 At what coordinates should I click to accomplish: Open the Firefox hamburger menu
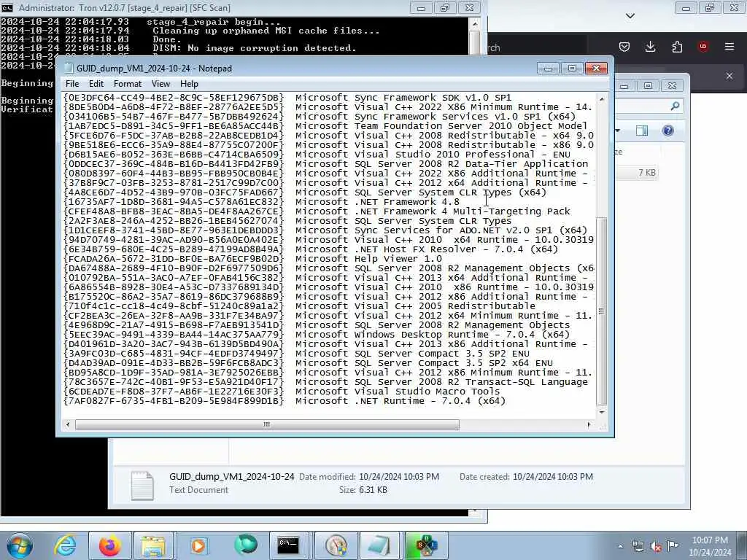[x=729, y=47]
